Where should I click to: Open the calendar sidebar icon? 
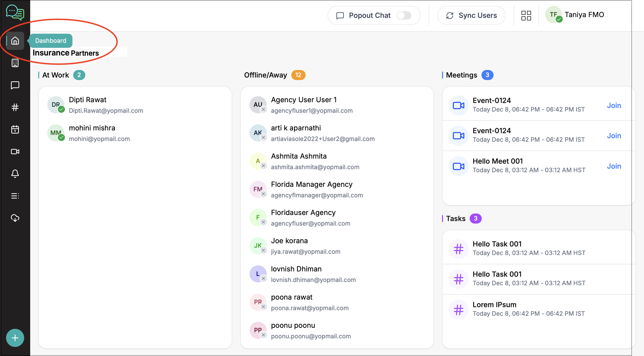[x=15, y=129]
